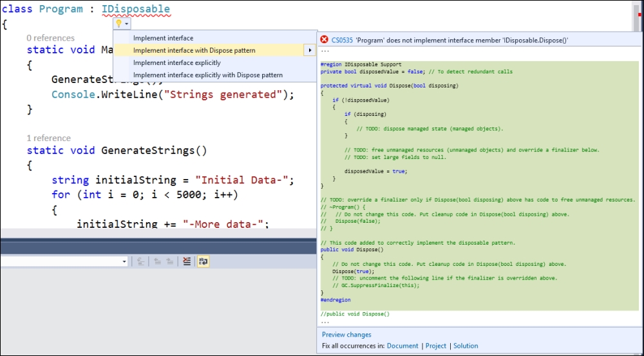Click '#region IDisposable Support' in preview

click(x=361, y=64)
